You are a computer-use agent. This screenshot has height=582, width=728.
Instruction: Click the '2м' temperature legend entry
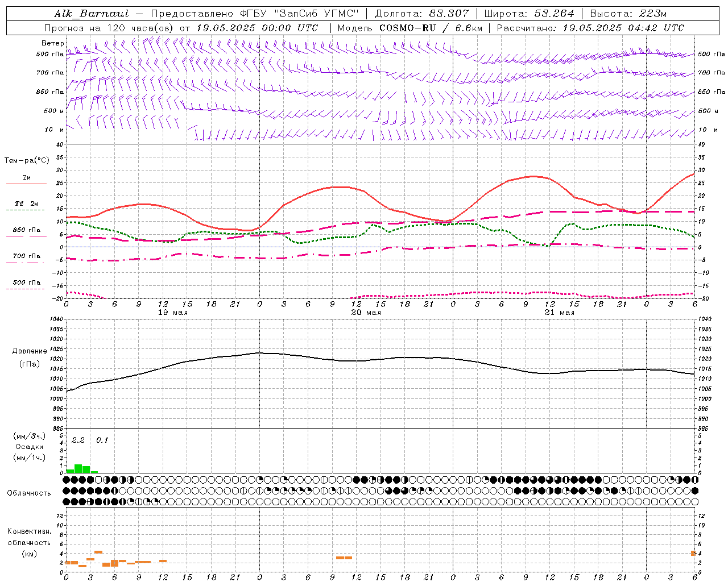click(x=27, y=177)
